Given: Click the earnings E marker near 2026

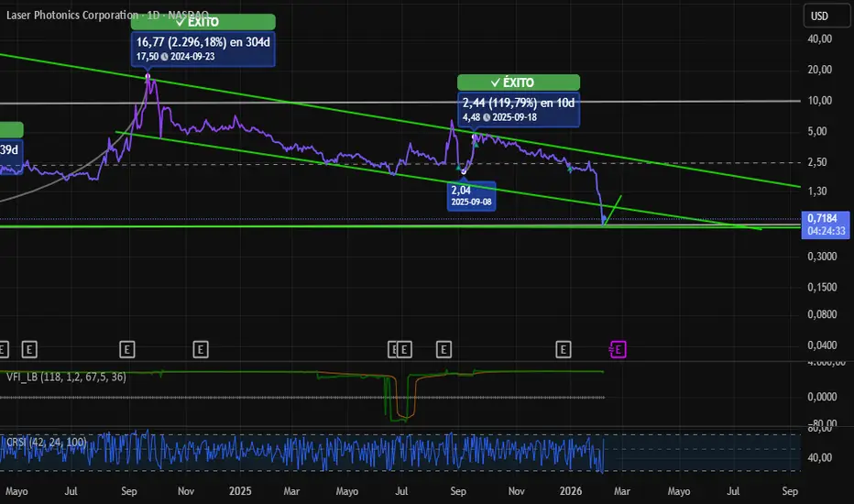Looking at the screenshot, I should coord(564,348).
